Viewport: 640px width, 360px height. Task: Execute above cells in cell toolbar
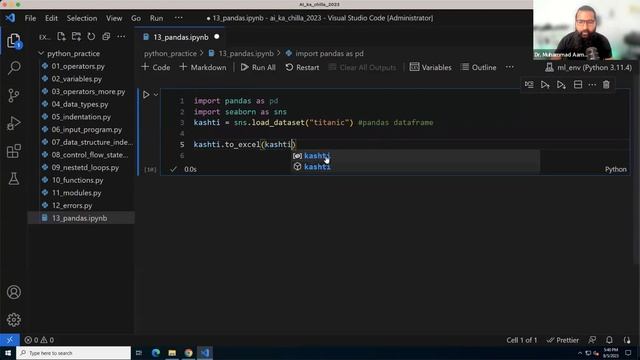(545, 84)
